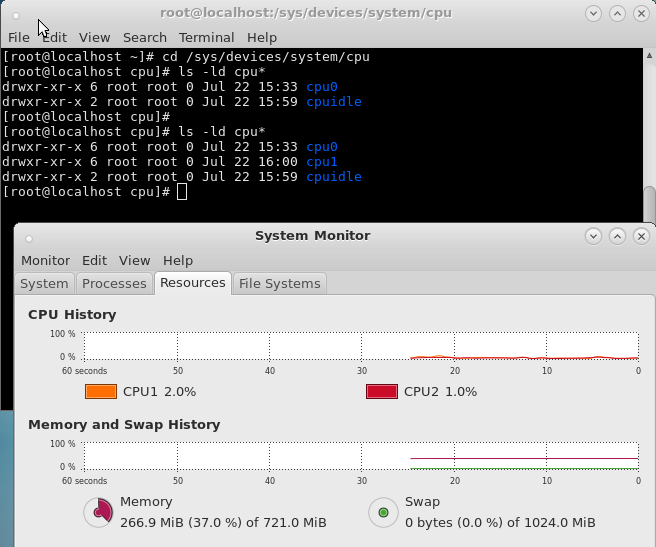This screenshot has width=656, height=547.
Task: Click the CPU History heading
Action: click(x=72, y=315)
